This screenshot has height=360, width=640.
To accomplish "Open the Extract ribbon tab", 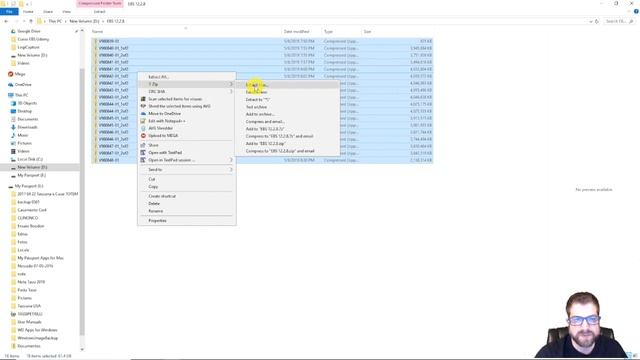I will [x=100, y=11].
